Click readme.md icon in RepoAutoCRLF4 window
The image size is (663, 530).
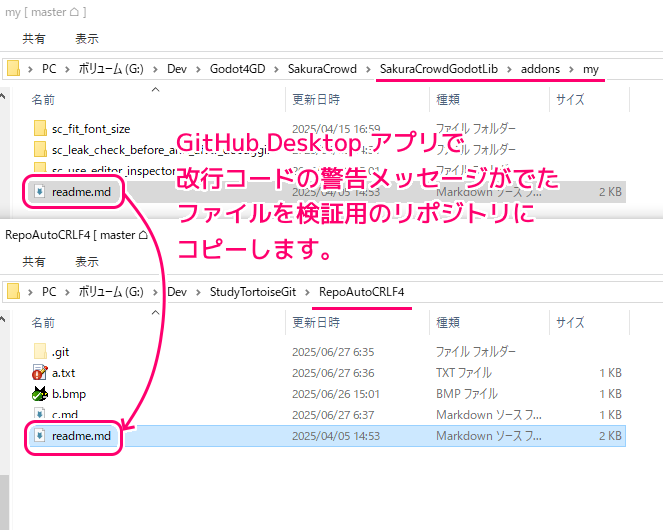tap(40, 436)
